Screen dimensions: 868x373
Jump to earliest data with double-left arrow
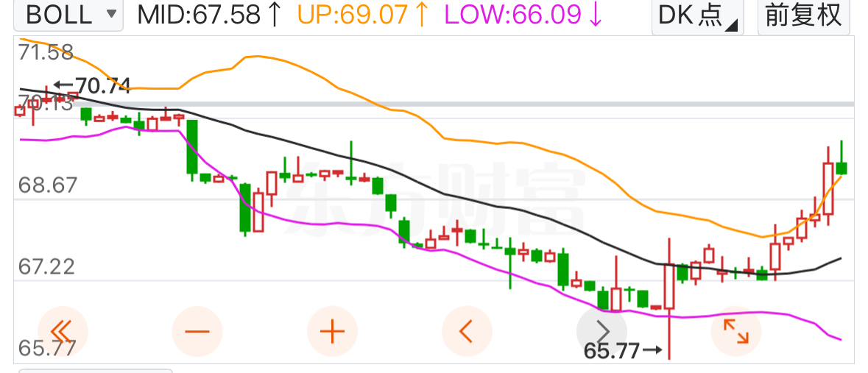pyautogui.click(x=62, y=332)
